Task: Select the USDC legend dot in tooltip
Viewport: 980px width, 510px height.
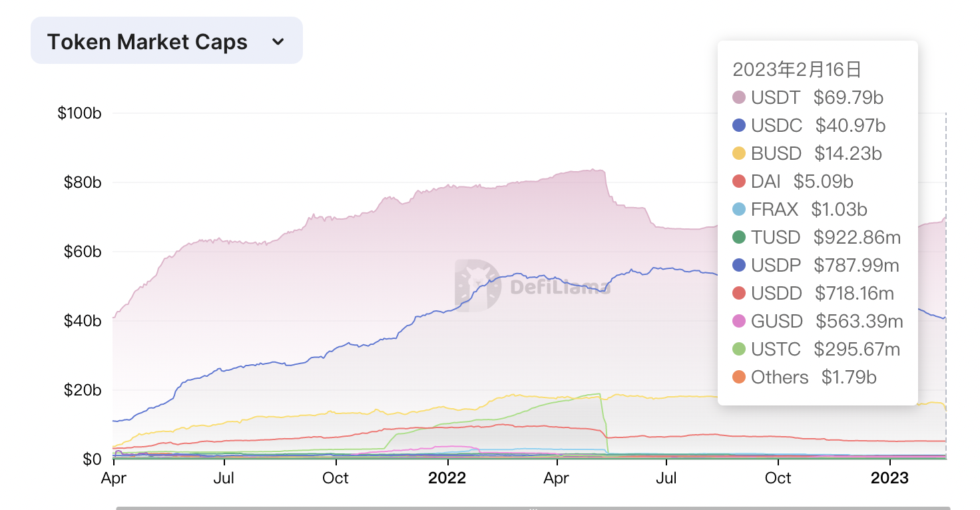Action: click(738, 126)
